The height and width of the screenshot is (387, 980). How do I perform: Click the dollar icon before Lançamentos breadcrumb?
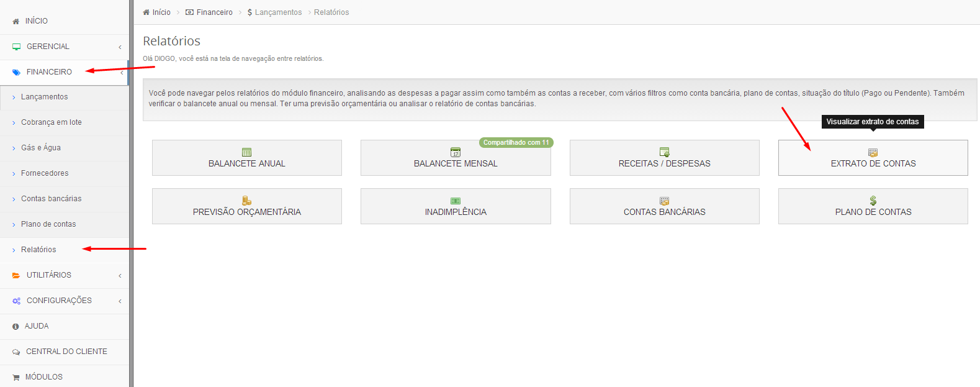[x=249, y=12]
